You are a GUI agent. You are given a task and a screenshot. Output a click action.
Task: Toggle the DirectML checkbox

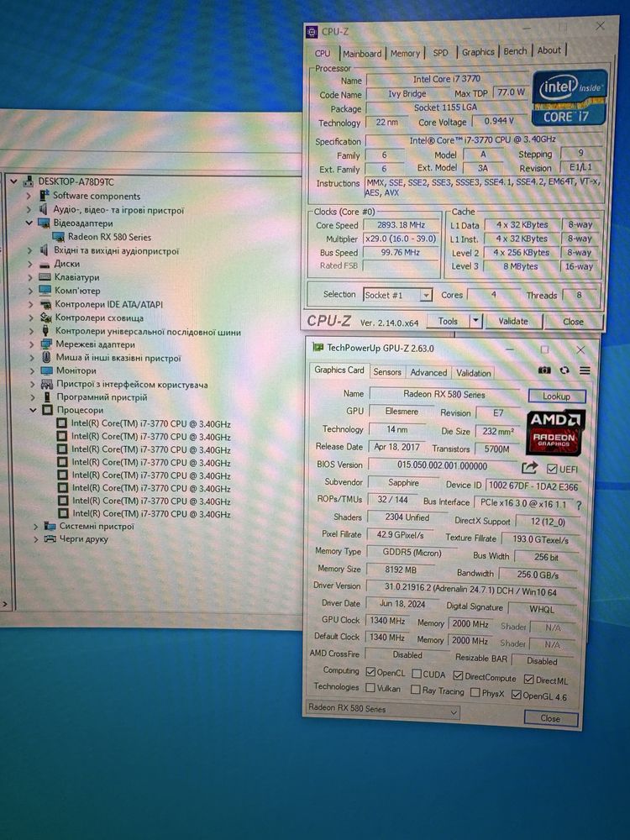[x=528, y=679]
